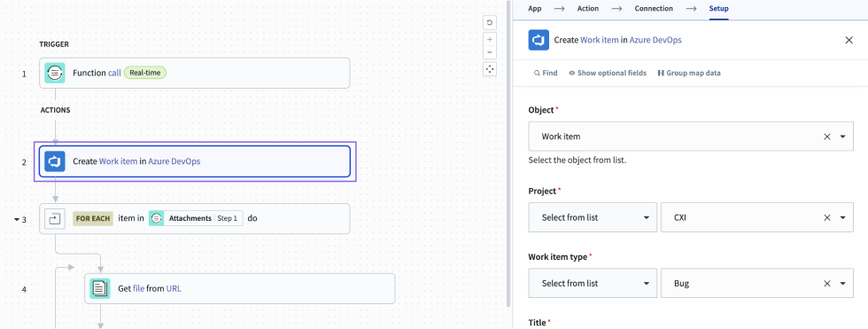Click the reset canvas view icon
Screen dimensions: 868x329
490,23
